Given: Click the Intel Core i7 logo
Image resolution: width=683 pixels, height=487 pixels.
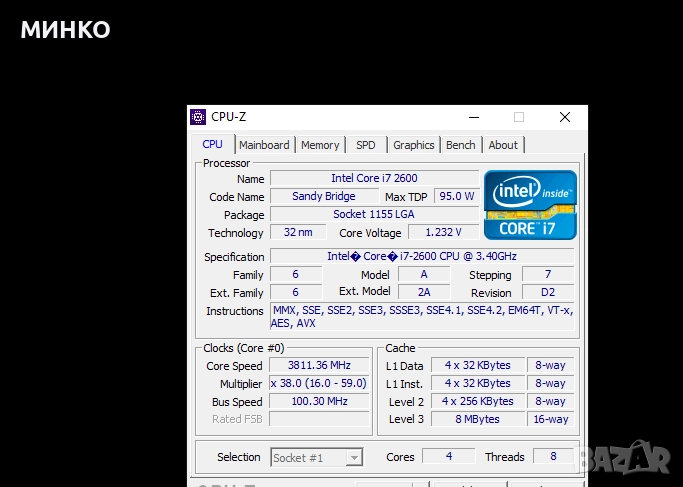Looking at the screenshot, I should 530,204.
